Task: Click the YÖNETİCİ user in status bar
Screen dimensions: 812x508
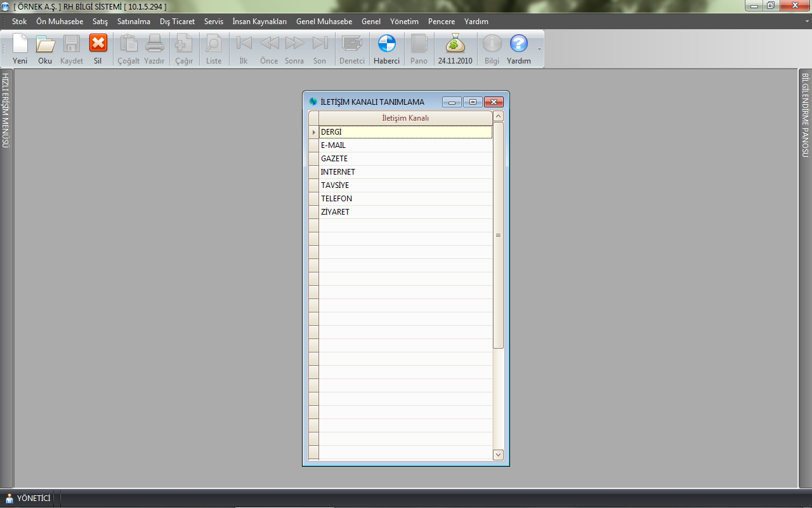Action: [28, 498]
